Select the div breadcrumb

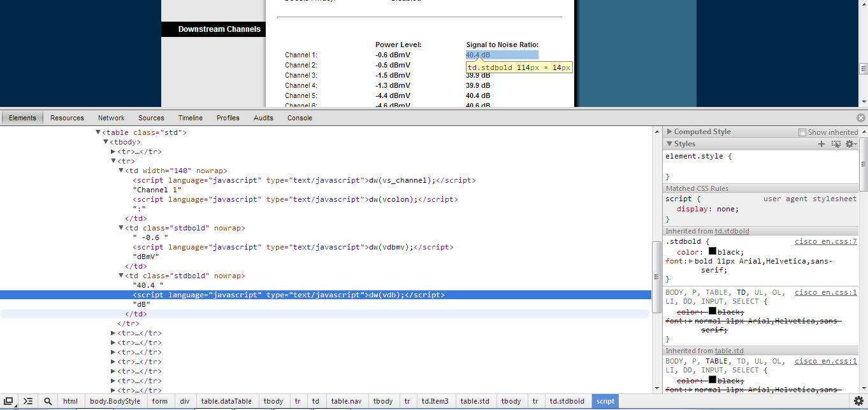[184, 401]
